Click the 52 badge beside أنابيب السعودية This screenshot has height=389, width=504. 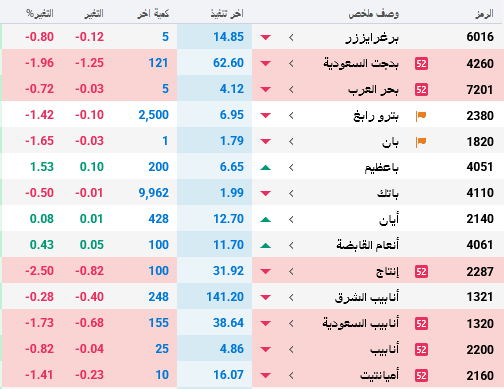pos(421,323)
